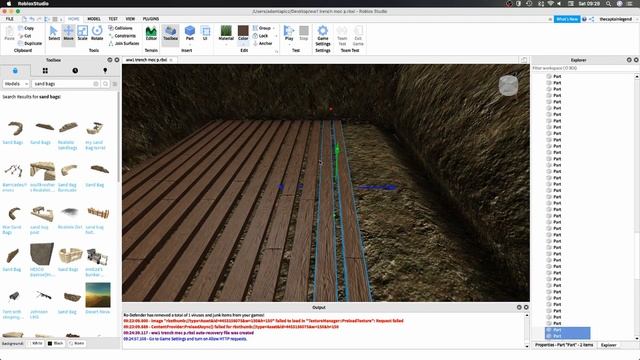This screenshot has height=360, width=640.
Task: Expand the Material dropdown arrow
Action: (x=226, y=44)
